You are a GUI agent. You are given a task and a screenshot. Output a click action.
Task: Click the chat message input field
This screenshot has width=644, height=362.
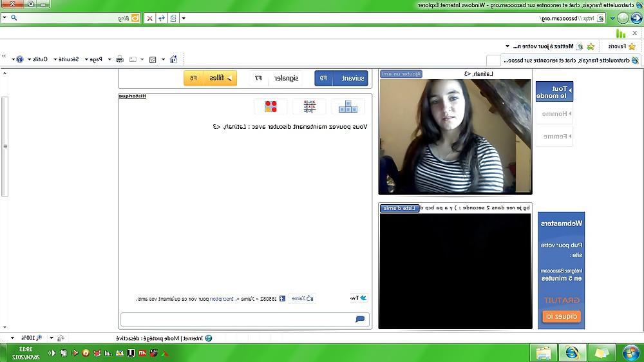245,319
